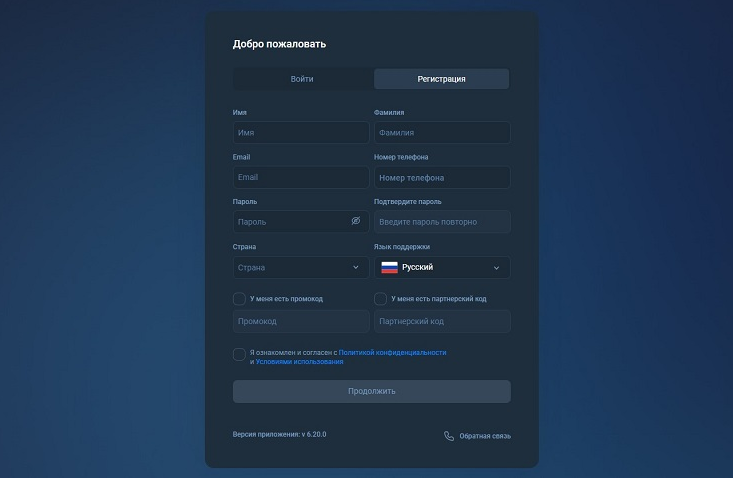Enable the У меня есть промокод checkbox
Screen dimensions: 733x478
(239, 299)
